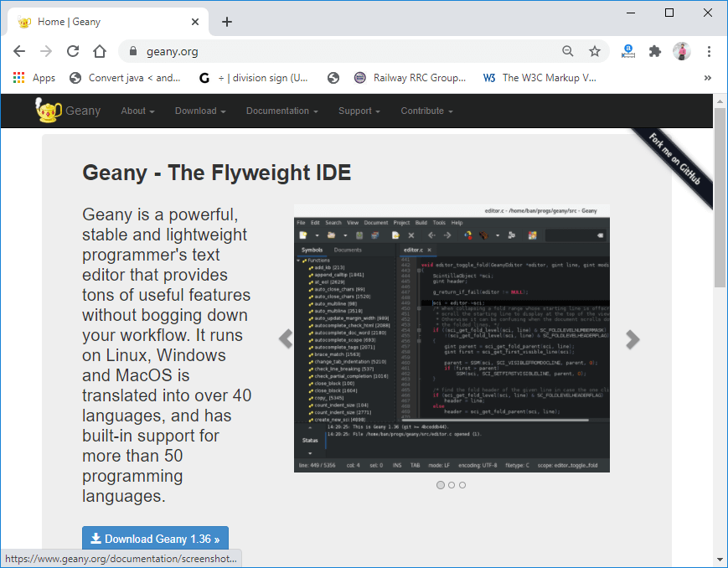The image size is (728, 568).
Task: Open a new browser tab
Action: coord(226,22)
